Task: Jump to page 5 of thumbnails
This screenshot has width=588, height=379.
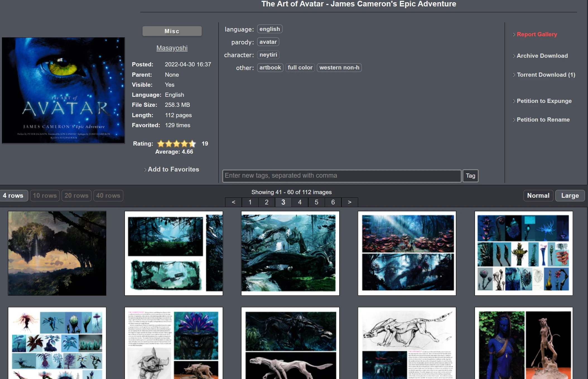Action: click(x=316, y=202)
